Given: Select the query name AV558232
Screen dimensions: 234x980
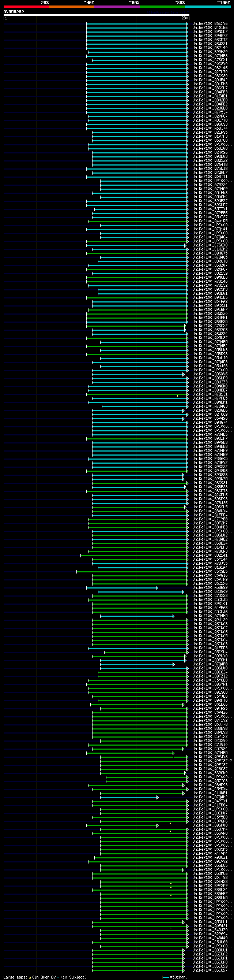Looking at the screenshot, I should tap(14, 12).
